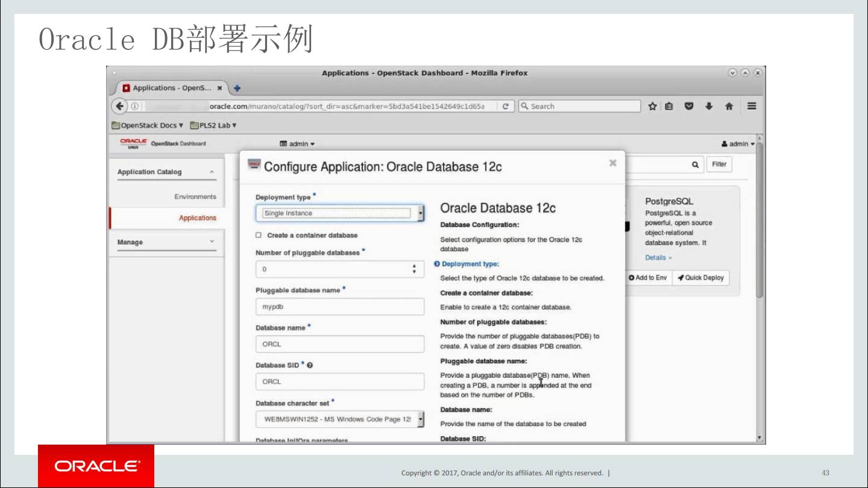Click the Database SID help question icon

310,366
